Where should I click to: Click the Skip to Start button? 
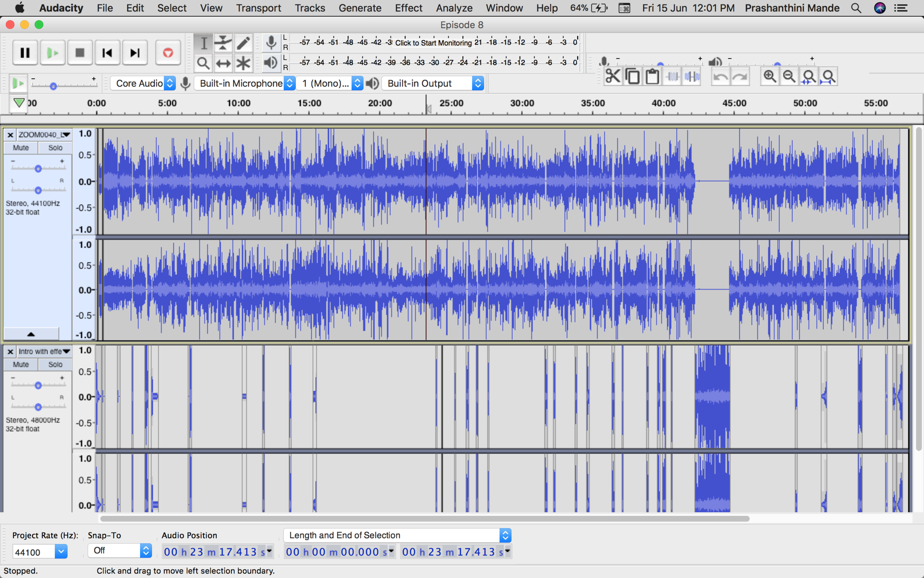[107, 53]
